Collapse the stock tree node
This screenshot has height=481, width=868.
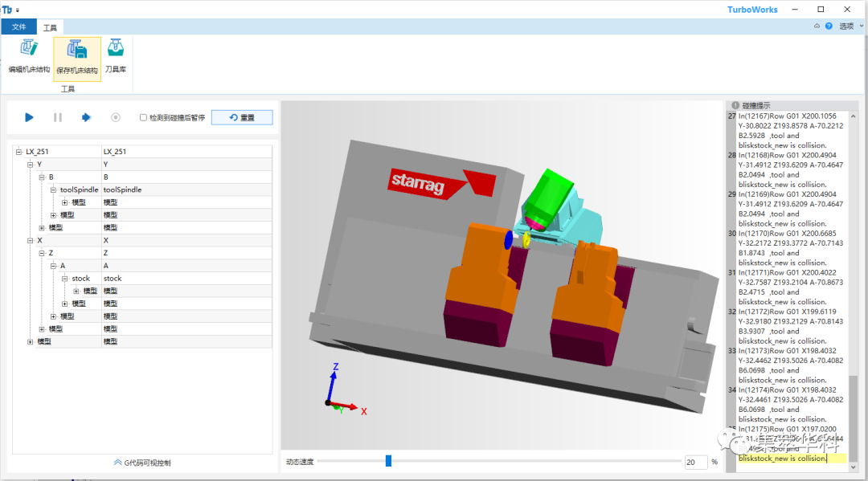coord(64,278)
